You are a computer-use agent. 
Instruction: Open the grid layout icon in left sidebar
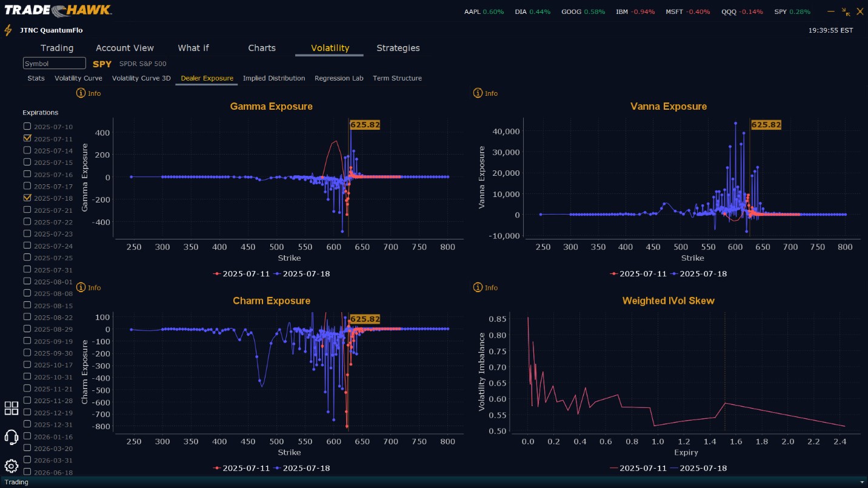point(12,408)
